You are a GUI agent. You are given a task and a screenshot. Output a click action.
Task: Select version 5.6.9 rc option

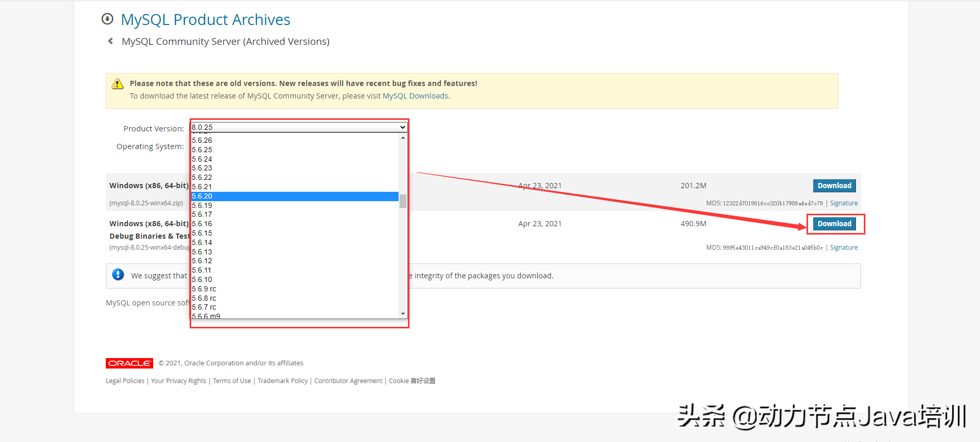(294, 289)
